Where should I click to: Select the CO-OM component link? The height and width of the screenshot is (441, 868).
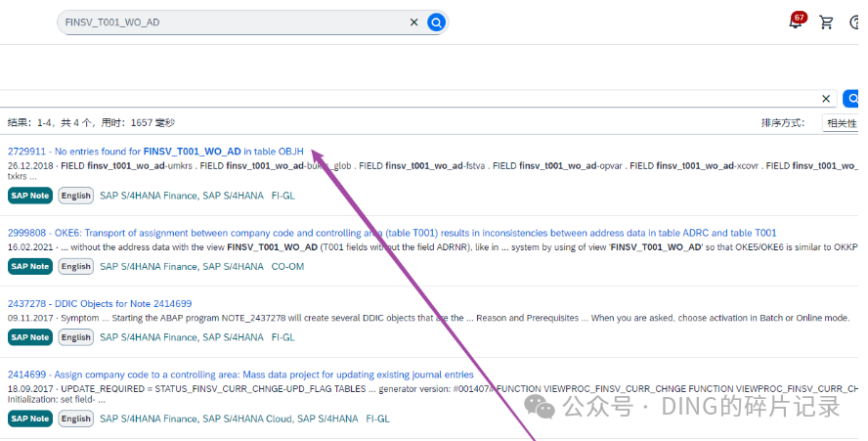pyautogui.click(x=287, y=267)
